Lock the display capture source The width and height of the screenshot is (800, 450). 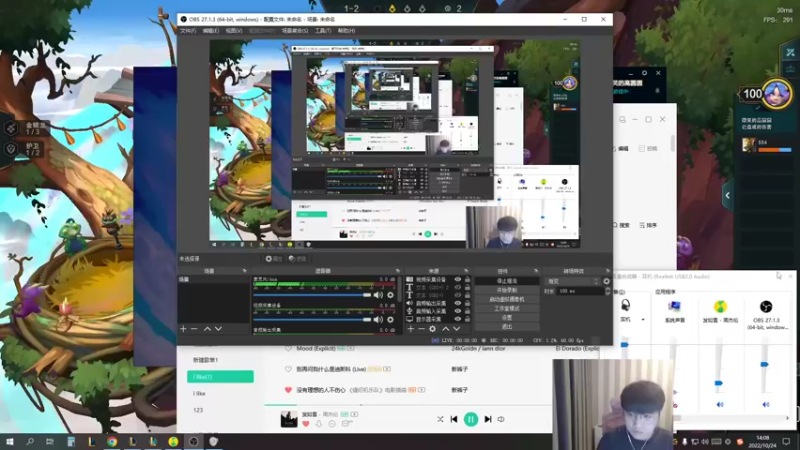click(467, 319)
